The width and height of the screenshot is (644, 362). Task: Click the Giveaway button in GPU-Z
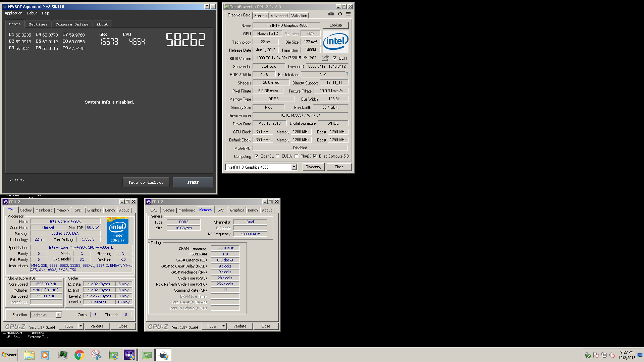tap(313, 167)
